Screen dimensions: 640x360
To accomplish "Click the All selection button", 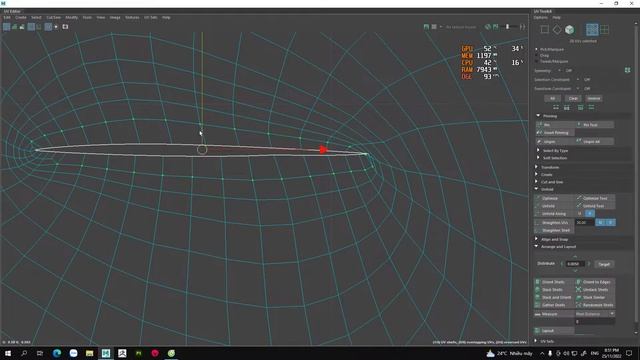I will coord(553,98).
